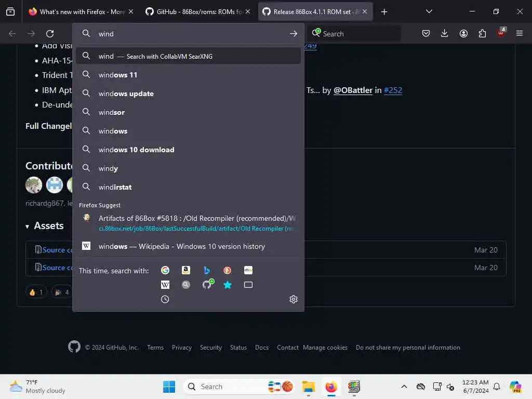Search this time with Google

(165, 270)
